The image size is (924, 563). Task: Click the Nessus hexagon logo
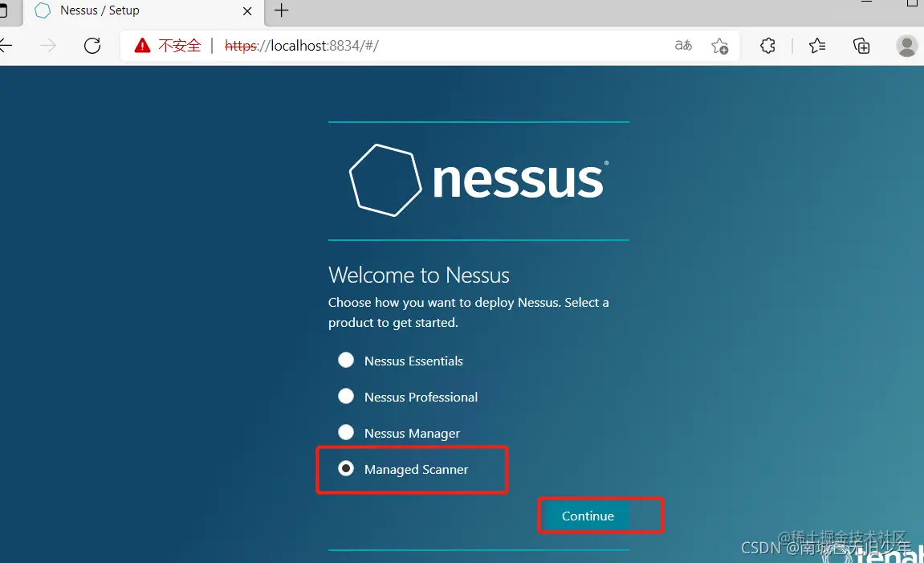point(385,180)
